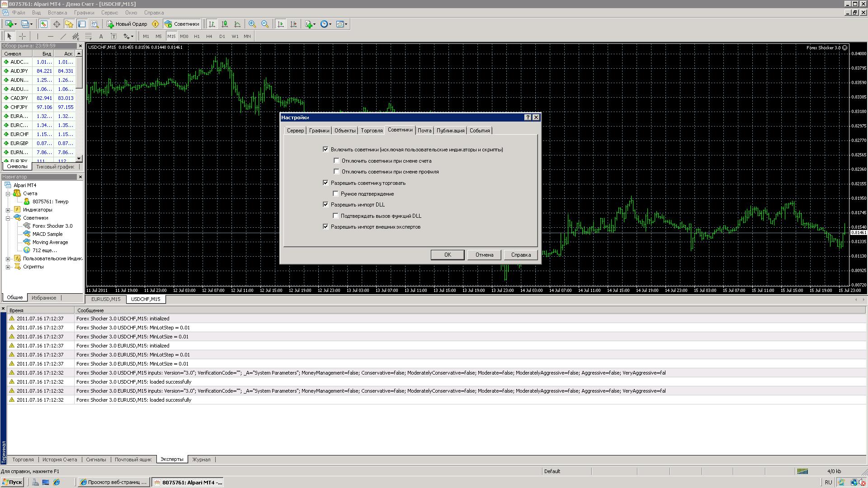Open the arrows objects dropdown
The width and height of the screenshot is (868, 488).
[x=132, y=36]
